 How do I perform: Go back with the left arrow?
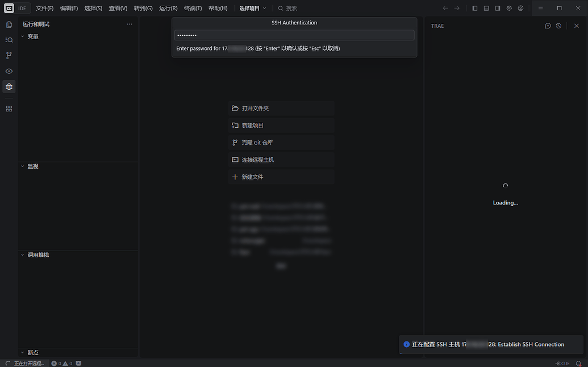(x=445, y=9)
